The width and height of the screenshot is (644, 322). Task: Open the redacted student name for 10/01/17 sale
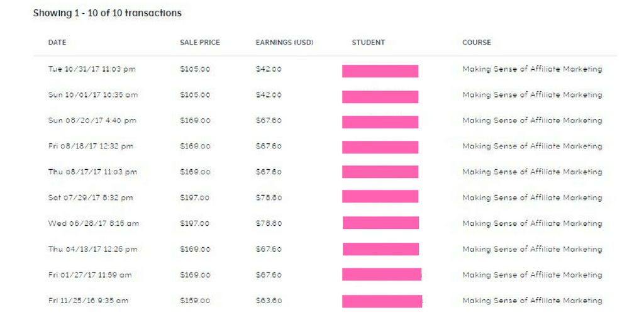pyautogui.click(x=380, y=97)
